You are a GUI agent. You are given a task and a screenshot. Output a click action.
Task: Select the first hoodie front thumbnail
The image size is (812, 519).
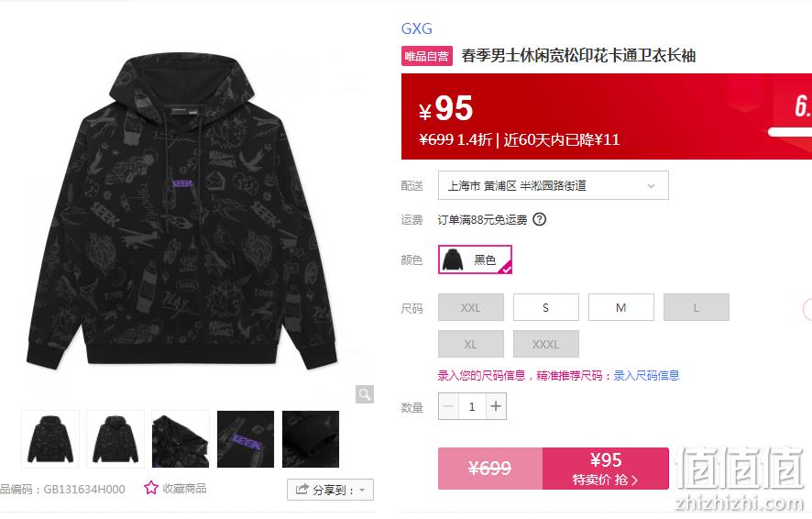point(50,439)
